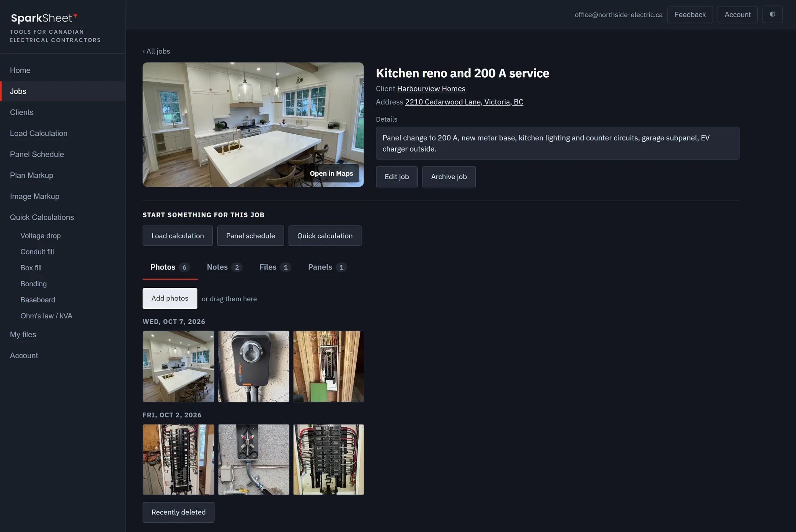The width and height of the screenshot is (796, 532).
Task: Open the Bonding calculator
Action: click(x=34, y=284)
